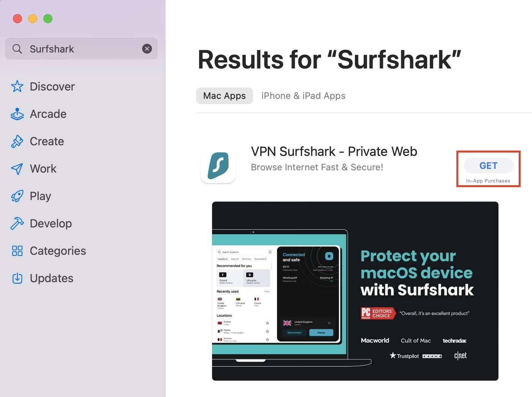
Task: Click the magnifying glass search icon
Action: [x=17, y=49]
